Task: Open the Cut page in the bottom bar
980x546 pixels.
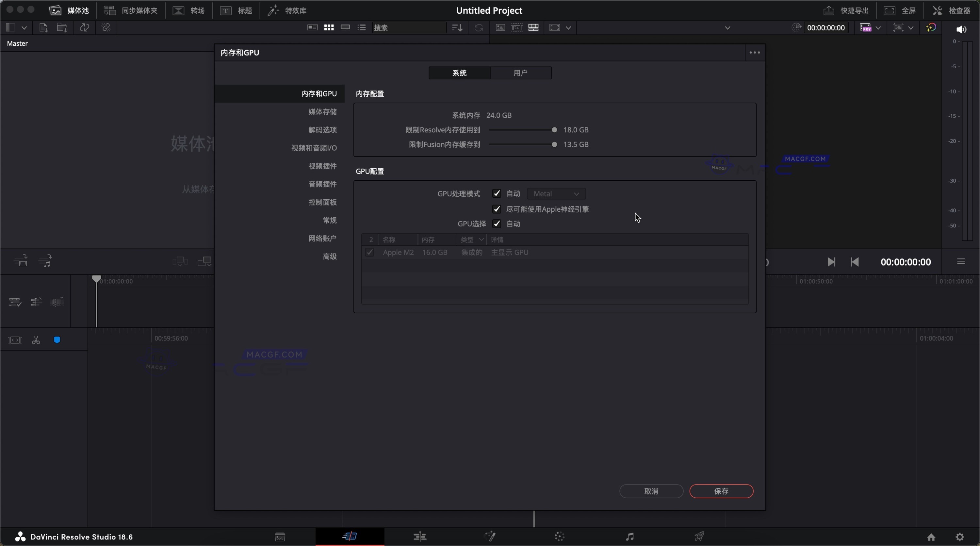Action: tap(349, 537)
